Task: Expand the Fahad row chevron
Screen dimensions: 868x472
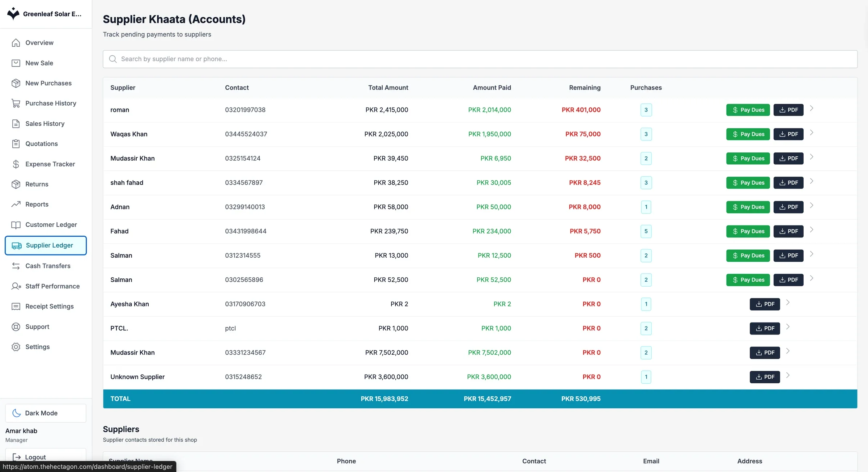Action: [812, 229]
